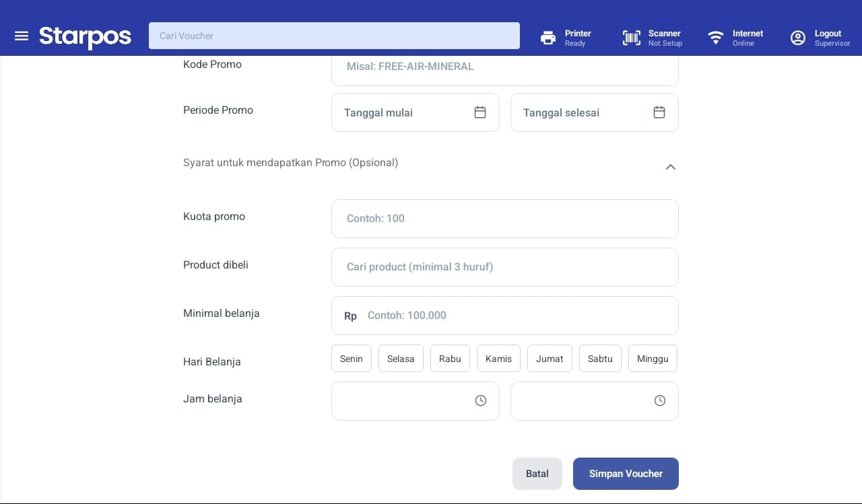Click the Printer Ready status text
862x504 pixels.
tap(578, 38)
